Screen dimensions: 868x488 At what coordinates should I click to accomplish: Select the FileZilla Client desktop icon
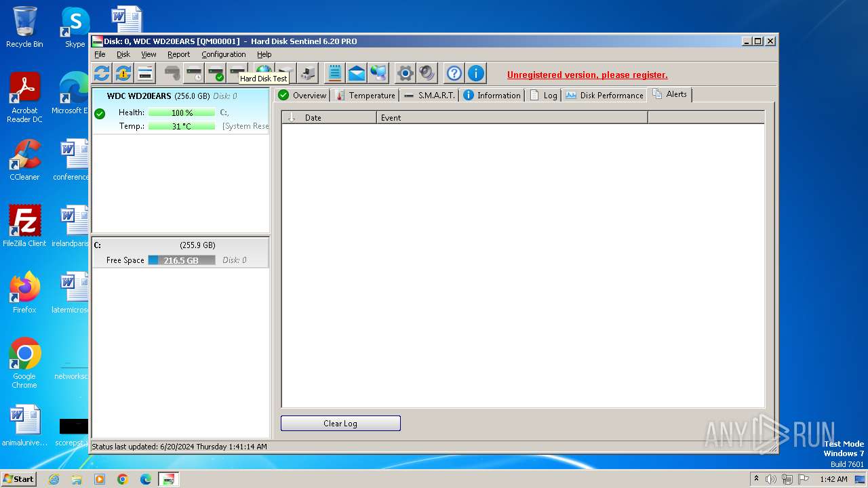24,226
